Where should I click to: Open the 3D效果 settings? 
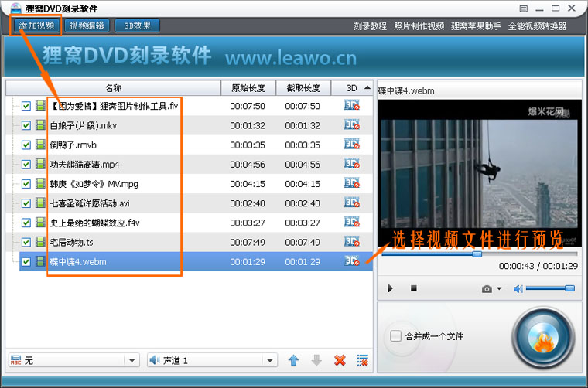(137, 26)
